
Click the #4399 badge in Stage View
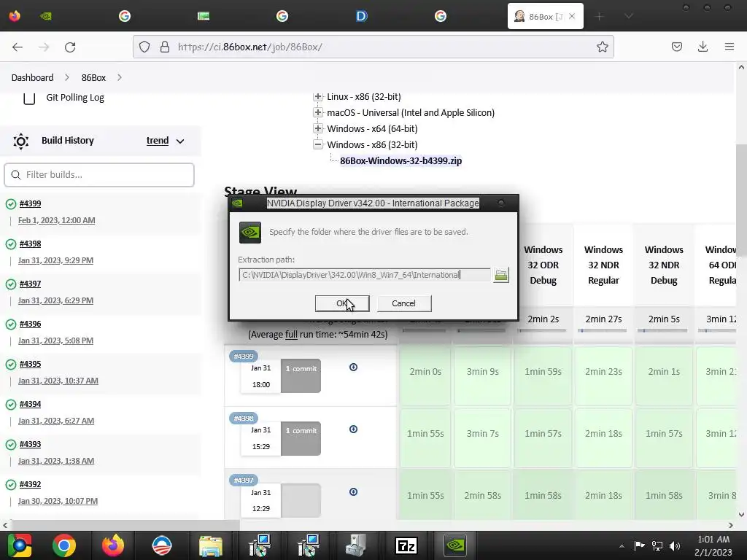point(244,356)
